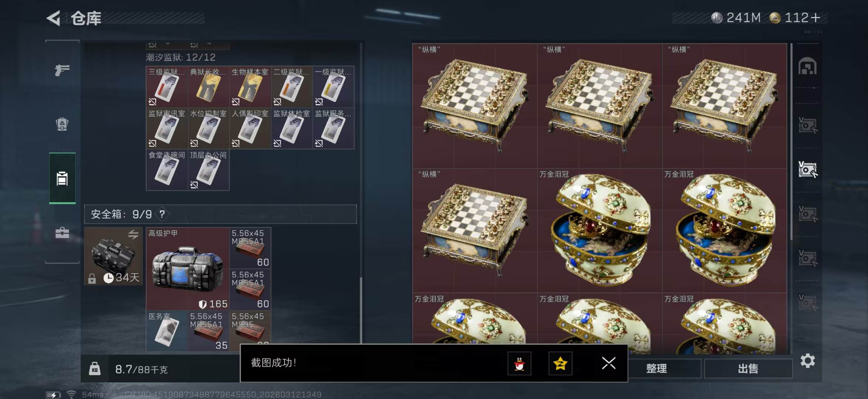This screenshot has width=868, height=399.
Task: Go back using the arrow beside 仓库
Action: 53,18
